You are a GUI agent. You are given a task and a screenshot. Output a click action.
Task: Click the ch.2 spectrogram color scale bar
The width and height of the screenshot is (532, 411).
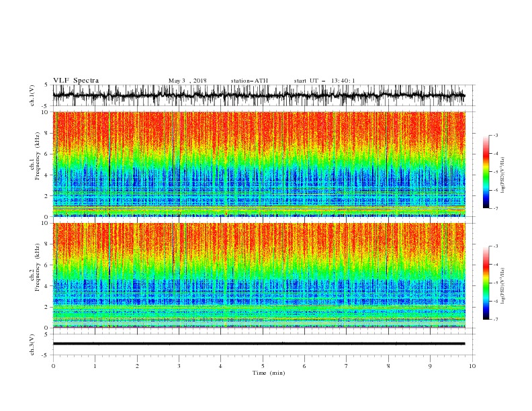[486, 283]
